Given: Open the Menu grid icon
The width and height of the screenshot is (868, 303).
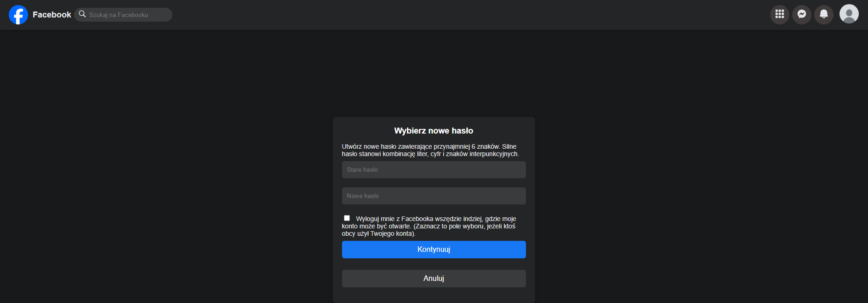Looking at the screenshot, I should (x=780, y=14).
